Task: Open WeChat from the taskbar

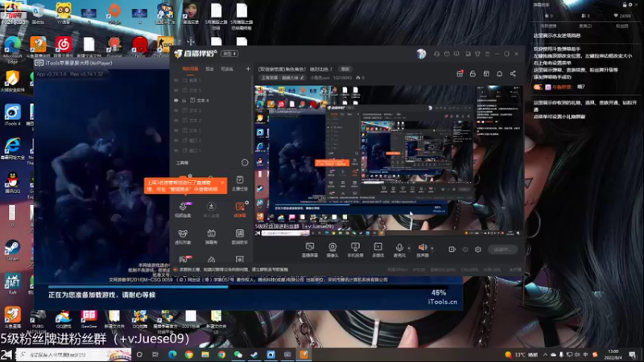Action: tap(237, 355)
